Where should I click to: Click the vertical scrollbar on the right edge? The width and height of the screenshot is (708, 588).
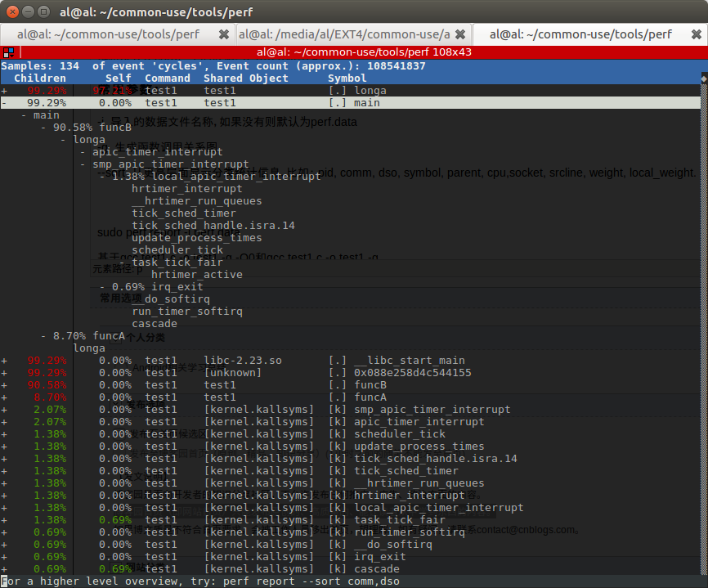(x=702, y=327)
